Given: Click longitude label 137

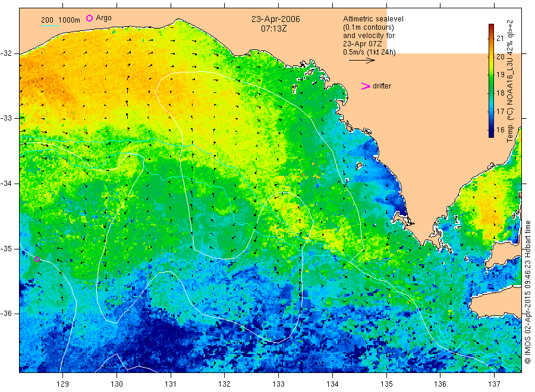Looking at the screenshot, I should tap(494, 384).
